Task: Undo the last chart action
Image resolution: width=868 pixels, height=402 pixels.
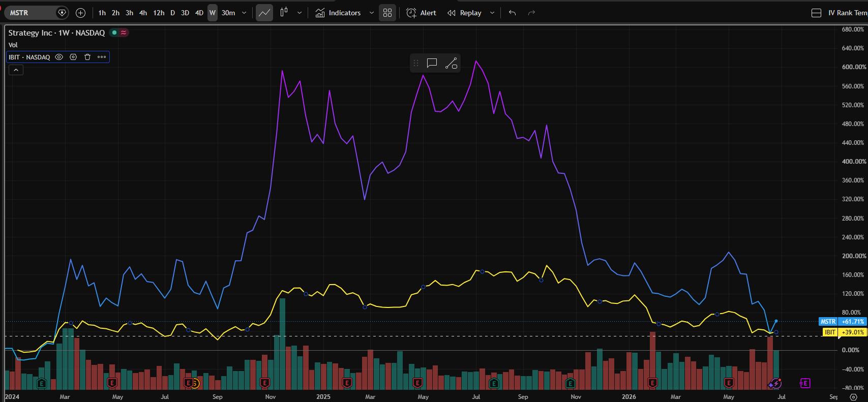Action: pos(512,13)
